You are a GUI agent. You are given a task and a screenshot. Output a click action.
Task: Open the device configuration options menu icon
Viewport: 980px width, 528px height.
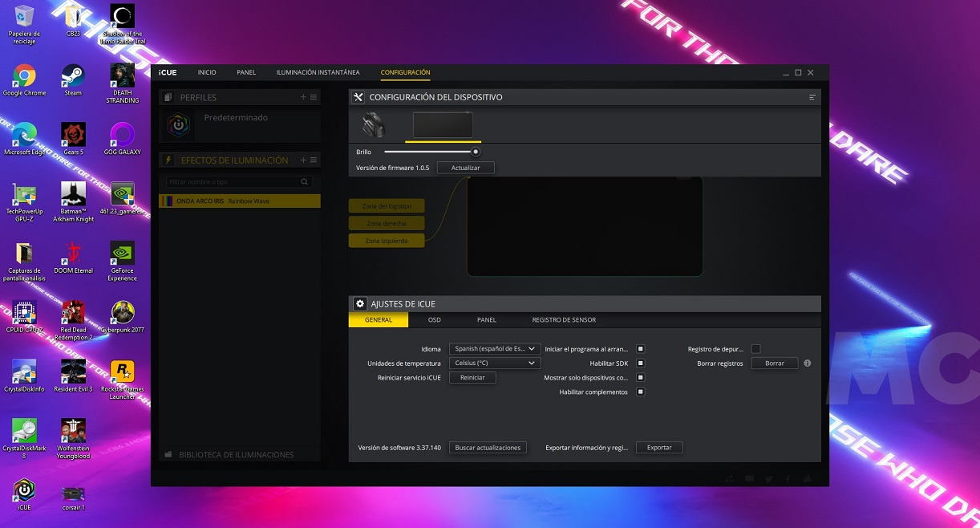[x=812, y=97]
